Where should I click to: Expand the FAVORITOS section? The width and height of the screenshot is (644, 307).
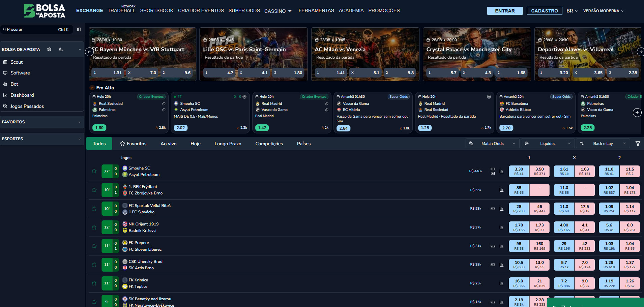42,122
